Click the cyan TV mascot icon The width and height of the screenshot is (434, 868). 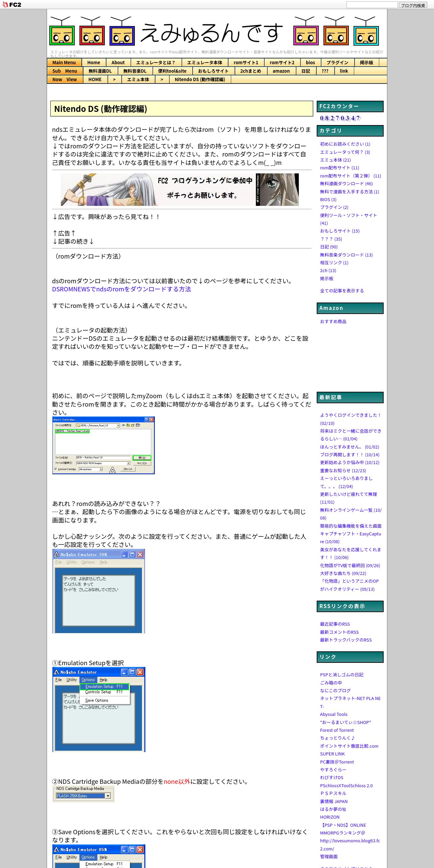click(x=366, y=31)
